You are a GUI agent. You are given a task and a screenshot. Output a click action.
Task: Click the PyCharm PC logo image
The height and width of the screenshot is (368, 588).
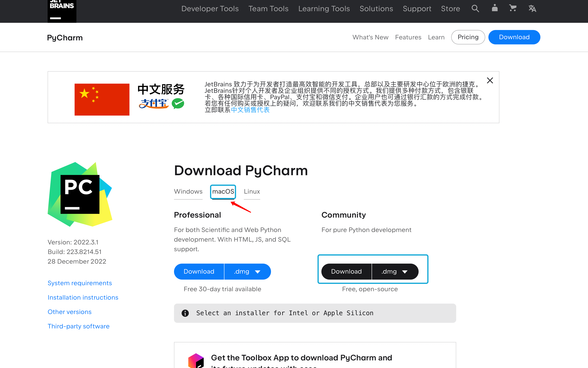coord(80,194)
